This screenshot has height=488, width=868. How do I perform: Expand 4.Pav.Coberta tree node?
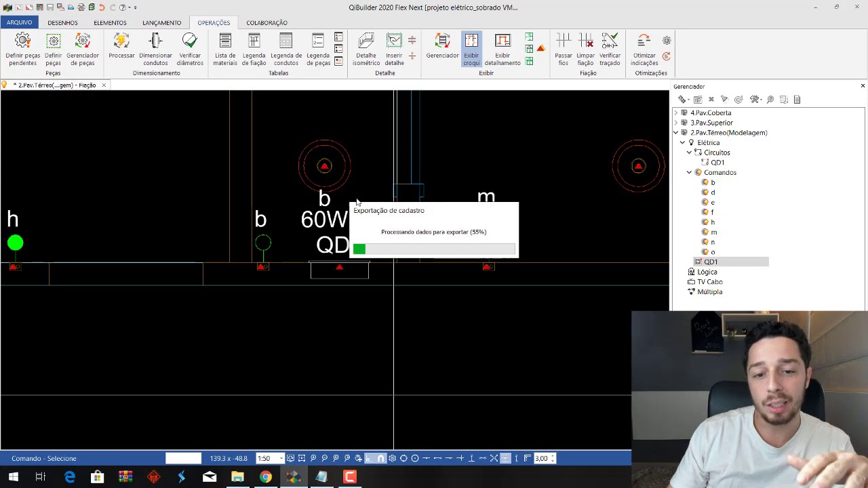[x=676, y=113]
